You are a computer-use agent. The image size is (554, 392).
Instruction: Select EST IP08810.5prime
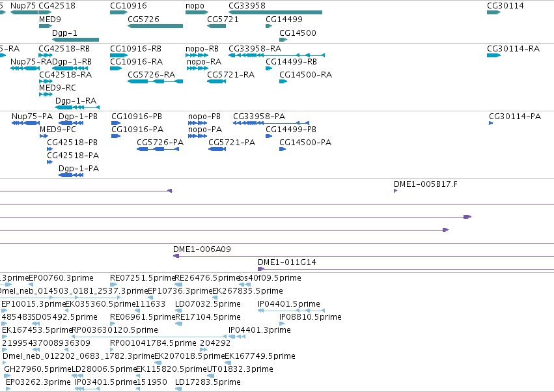pyautogui.click(x=311, y=317)
